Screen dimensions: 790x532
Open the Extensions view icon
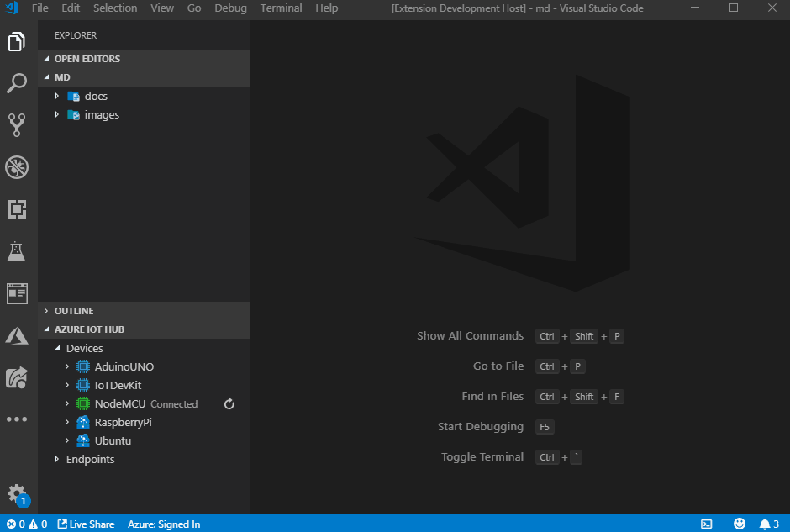click(x=17, y=209)
